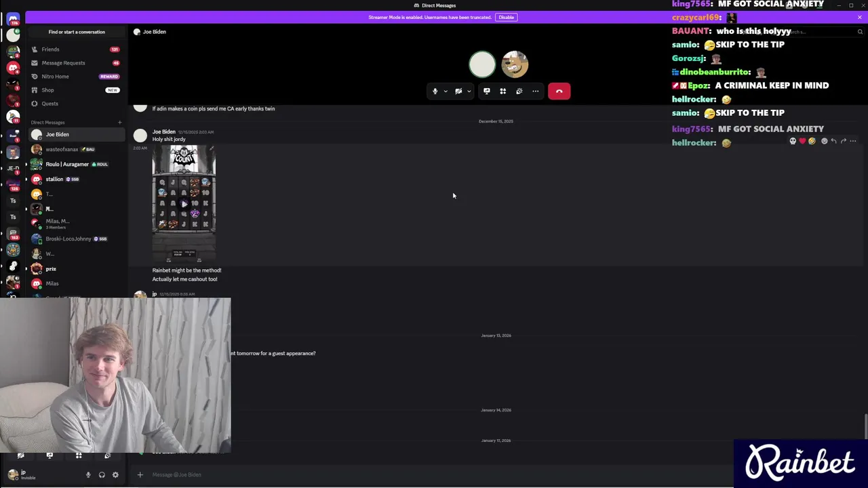Open the search box top right
This screenshot has height=488, width=868.
point(824,32)
